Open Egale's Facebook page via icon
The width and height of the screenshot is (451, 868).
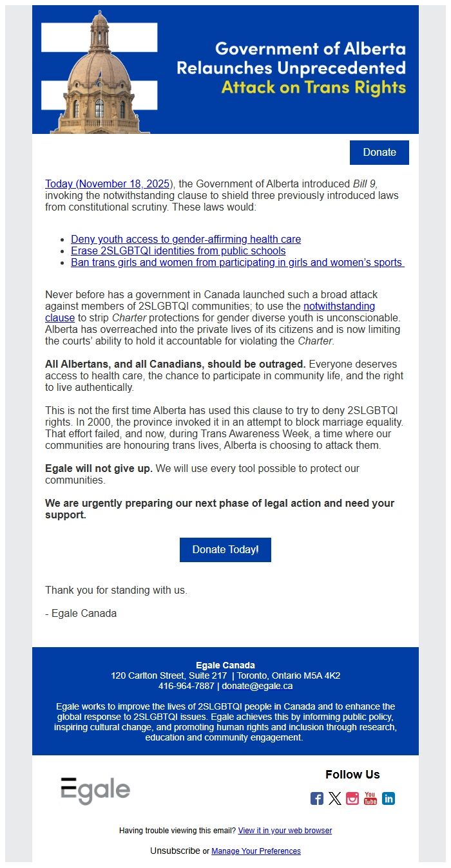pyautogui.click(x=316, y=798)
